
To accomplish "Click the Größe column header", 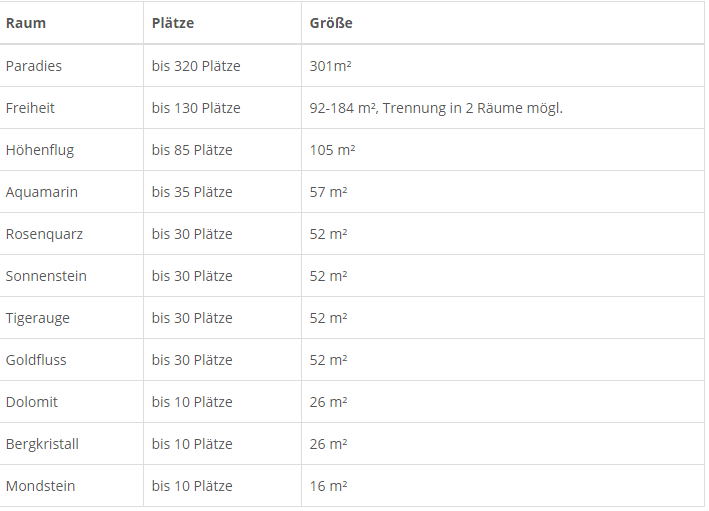I will pos(331,23).
